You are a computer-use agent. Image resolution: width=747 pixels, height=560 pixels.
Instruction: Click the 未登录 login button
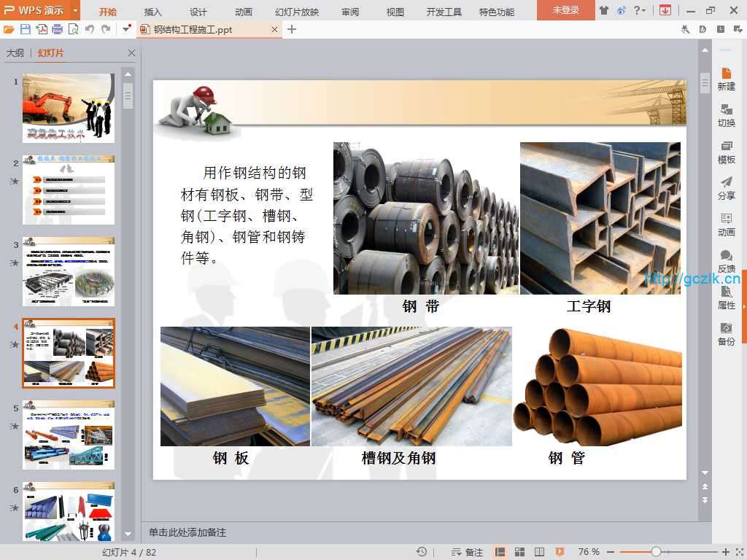(565, 10)
